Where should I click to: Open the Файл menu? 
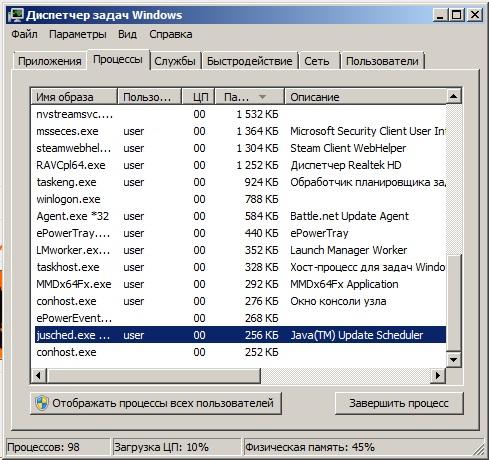coord(24,34)
